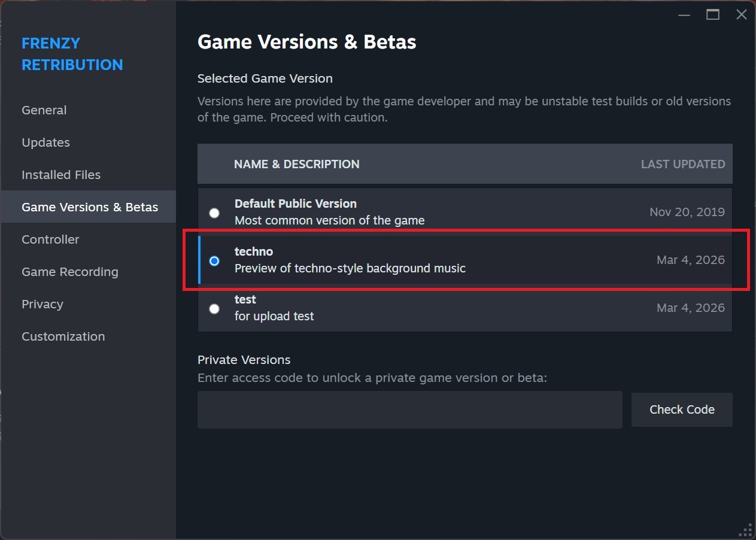Screen dimensions: 756x540
Task: Select Game Versions & Betas in the sidebar
Action: (90, 207)
